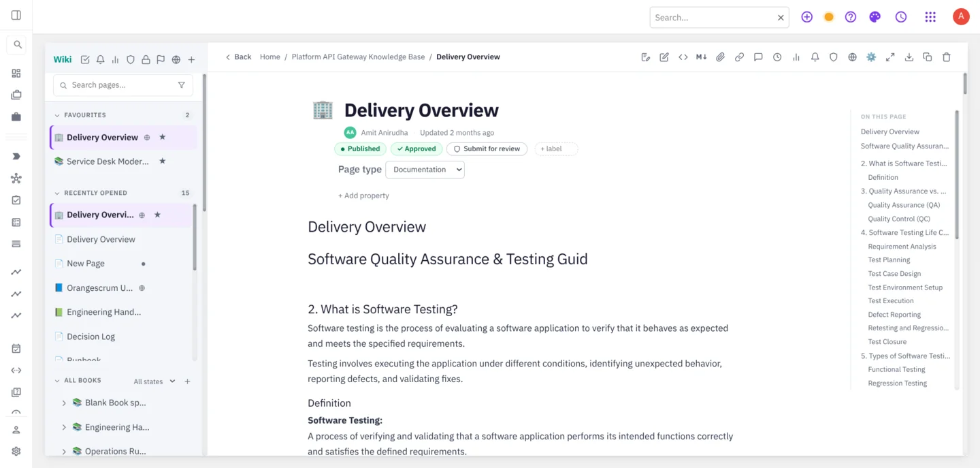Open the theme palette icon in header

(875, 17)
